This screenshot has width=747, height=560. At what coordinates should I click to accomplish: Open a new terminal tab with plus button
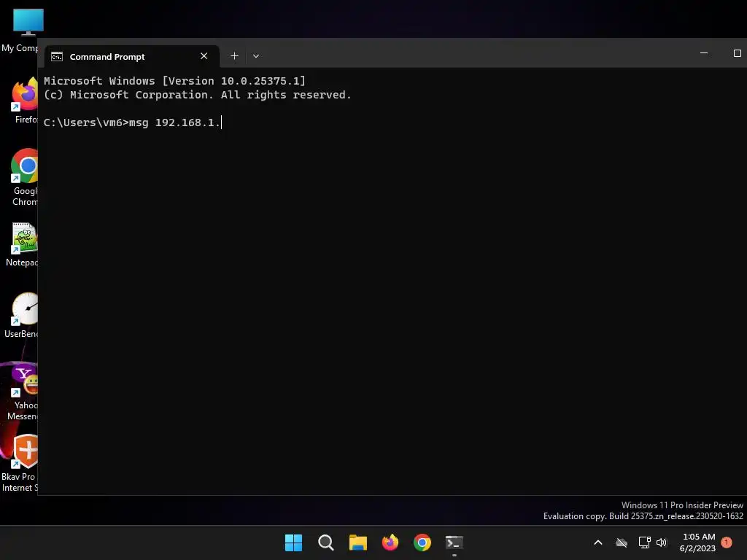(x=234, y=56)
